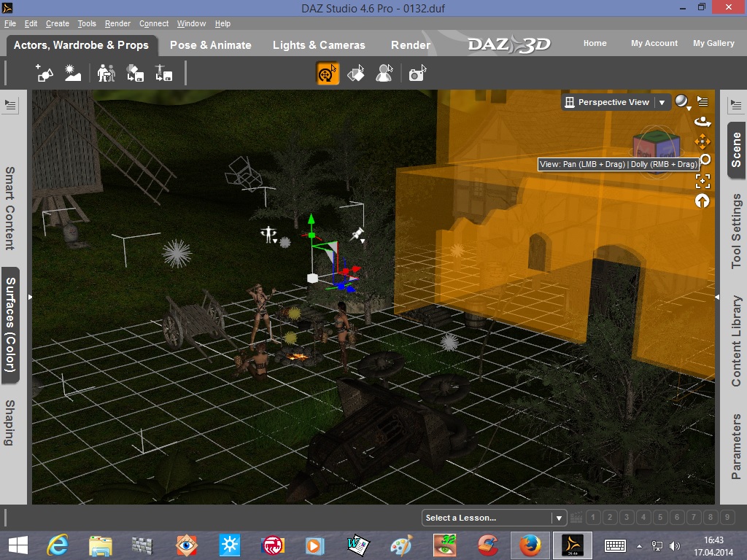Click the lesson clapperboard icon
The image size is (747, 560).
coord(576,517)
